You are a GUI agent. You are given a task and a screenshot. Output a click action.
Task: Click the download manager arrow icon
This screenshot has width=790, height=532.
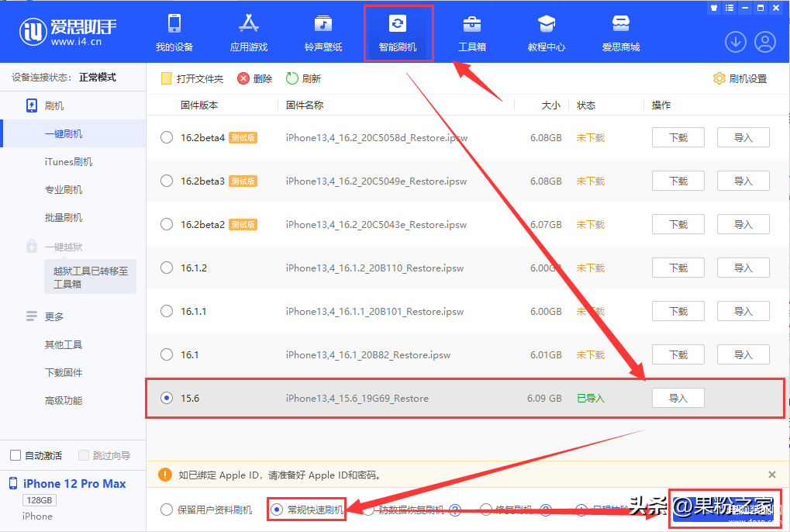(x=735, y=42)
